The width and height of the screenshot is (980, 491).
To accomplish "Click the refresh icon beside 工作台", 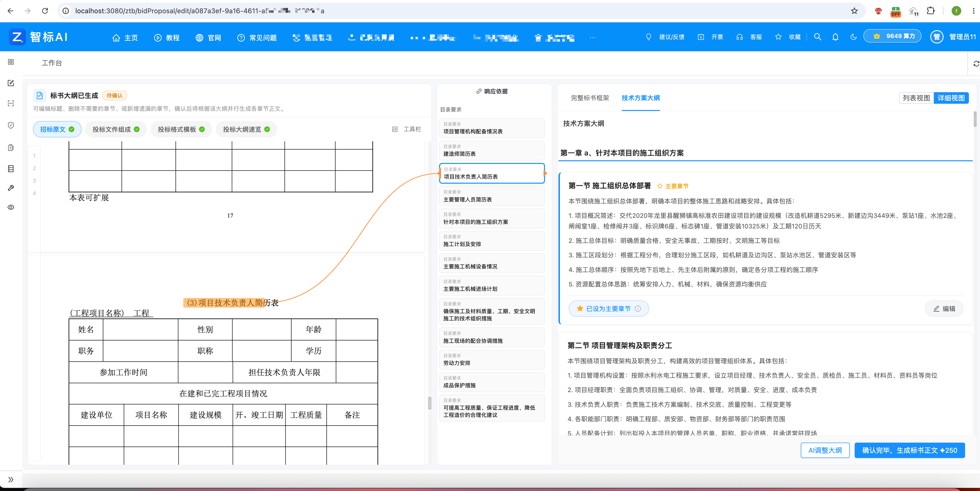I will (976, 63).
